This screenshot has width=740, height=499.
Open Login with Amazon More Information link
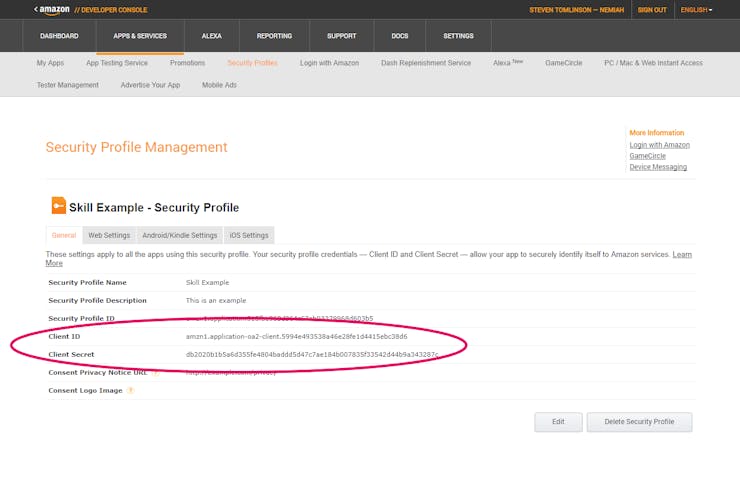click(x=659, y=145)
